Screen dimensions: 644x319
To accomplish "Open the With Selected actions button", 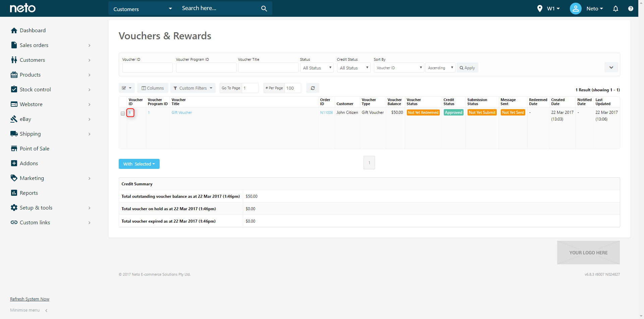I will [x=139, y=164].
